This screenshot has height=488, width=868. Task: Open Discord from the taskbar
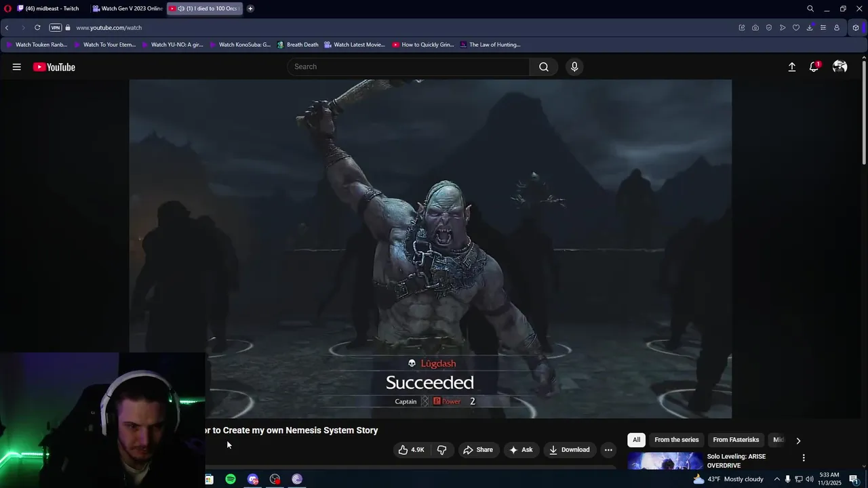pyautogui.click(x=253, y=479)
